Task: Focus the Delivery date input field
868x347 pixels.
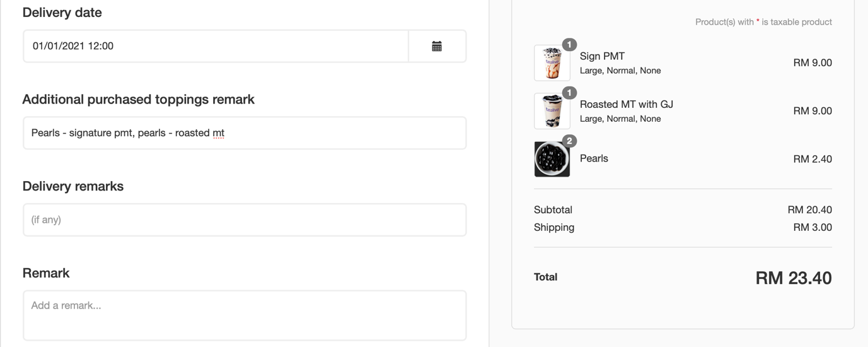Action: (x=216, y=46)
